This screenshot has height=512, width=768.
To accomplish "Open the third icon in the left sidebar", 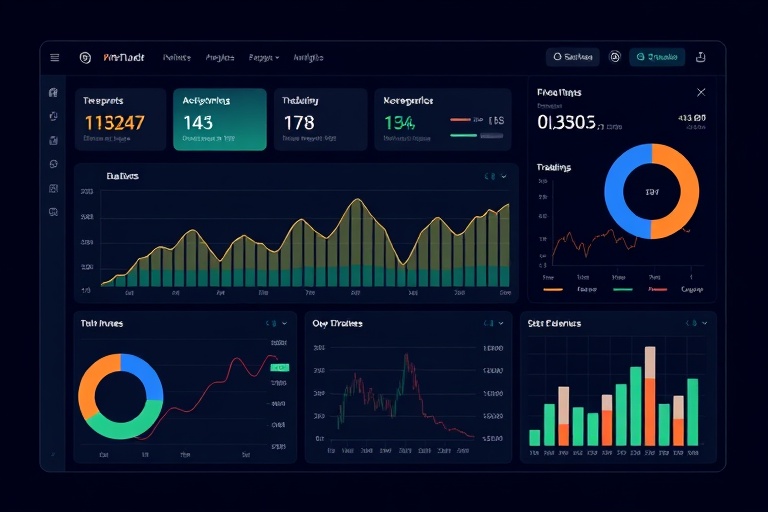I will [53, 140].
